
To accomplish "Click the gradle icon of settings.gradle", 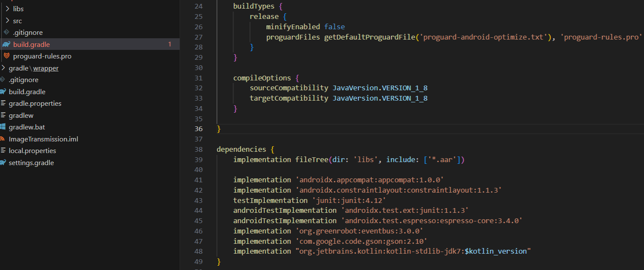I will click(3, 163).
